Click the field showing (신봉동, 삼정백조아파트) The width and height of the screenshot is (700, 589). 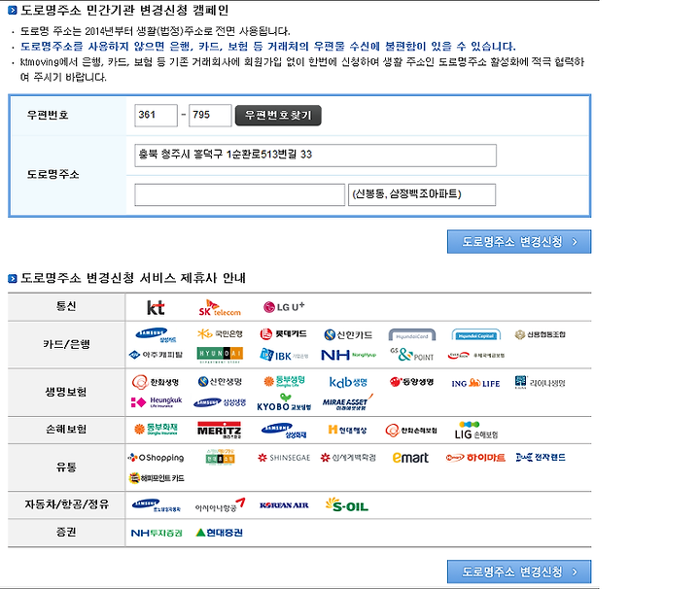(x=422, y=195)
